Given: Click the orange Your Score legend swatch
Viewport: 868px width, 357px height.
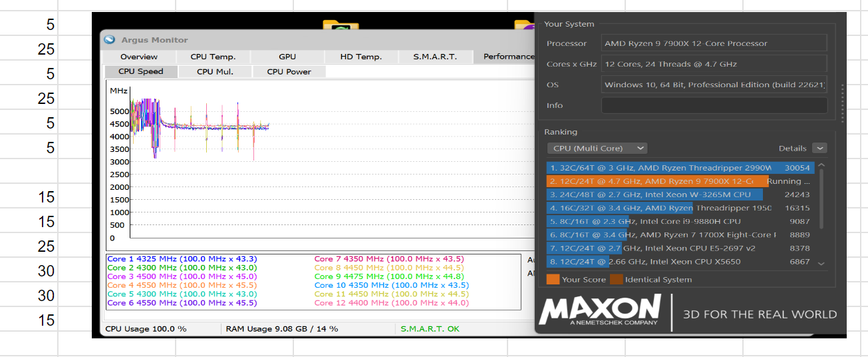Looking at the screenshot, I should [x=552, y=279].
